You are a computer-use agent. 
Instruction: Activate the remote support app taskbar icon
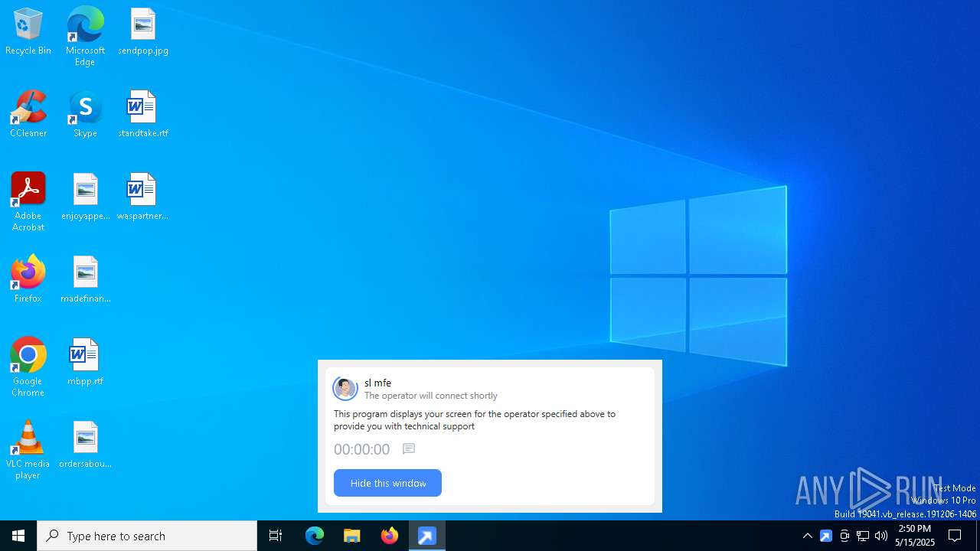pyautogui.click(x=427, y=536)
